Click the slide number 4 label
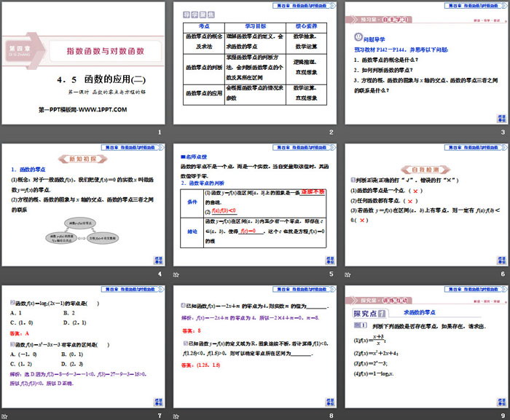The width and height of the screenshot is (510, 420). click(x=160, y=274)
